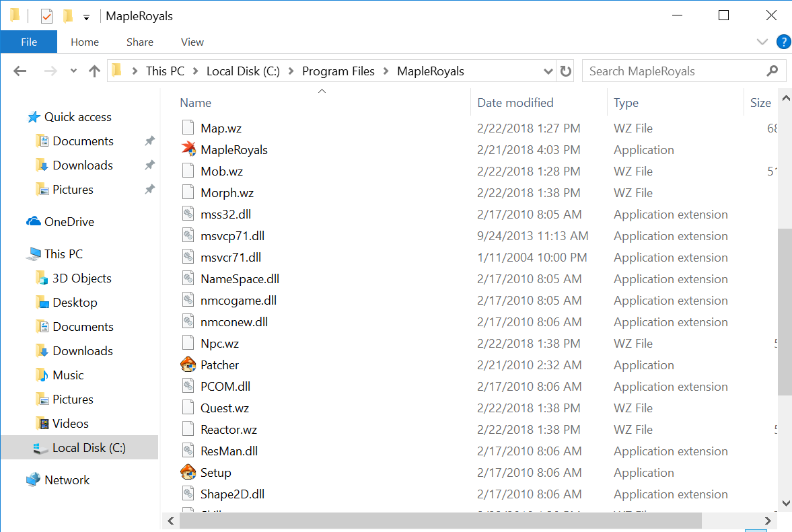The width and height of the screenshot is (792, 532).
Task: Click the Patcher mushroom application icon
Action: click(188, 365)
